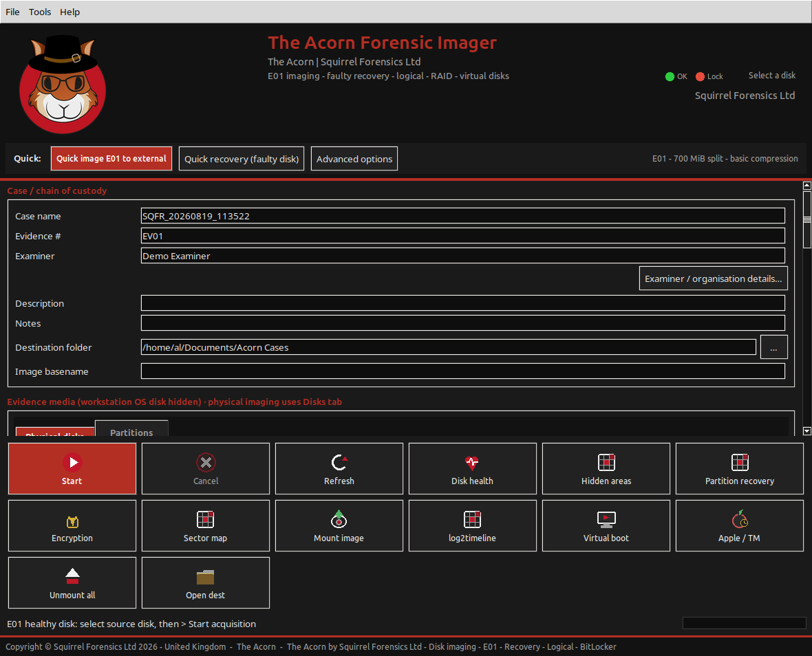
Task: Refresh the disk list
Action: coord(339,468)
